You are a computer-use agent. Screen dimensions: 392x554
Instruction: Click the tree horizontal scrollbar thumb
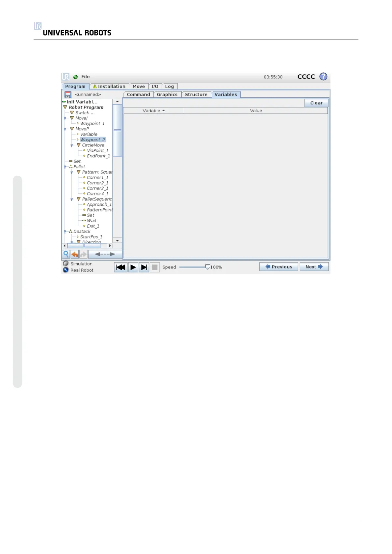84,246
